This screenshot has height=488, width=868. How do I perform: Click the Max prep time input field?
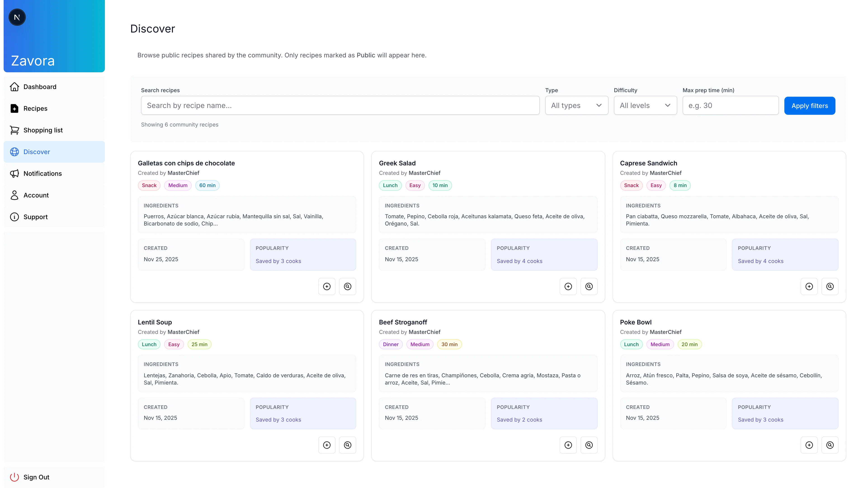tap(730, 106)
